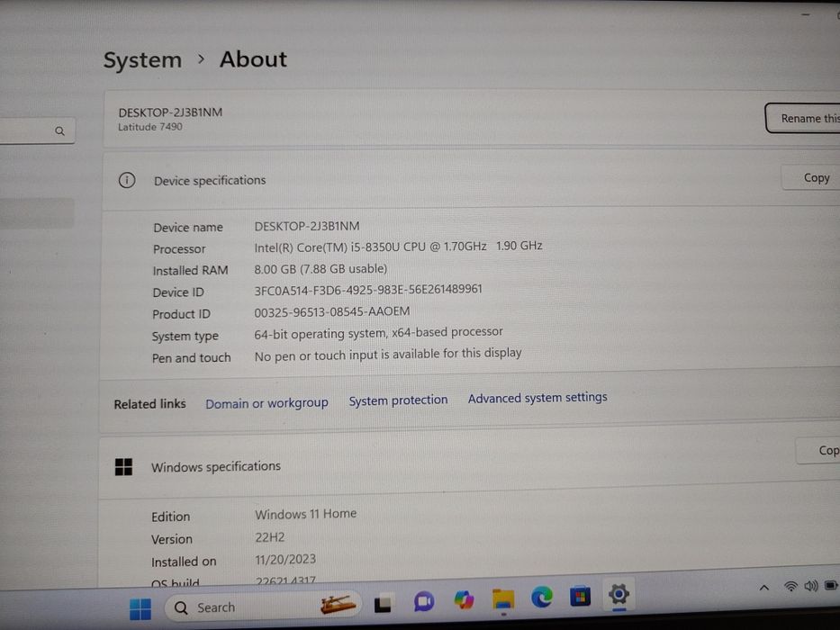Check the battery status icon
Image resolution: width=840 pixels, height=630 pixels.
point(832,585)
